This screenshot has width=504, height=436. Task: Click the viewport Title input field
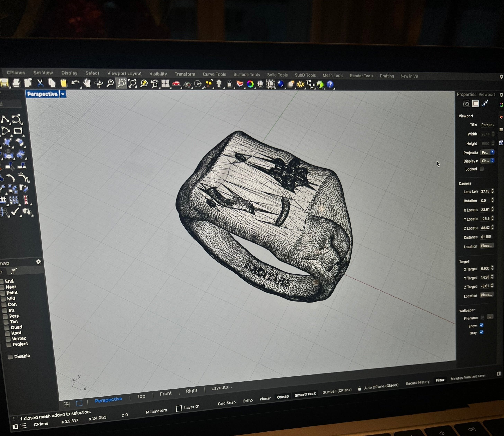(x=487, y=125)
